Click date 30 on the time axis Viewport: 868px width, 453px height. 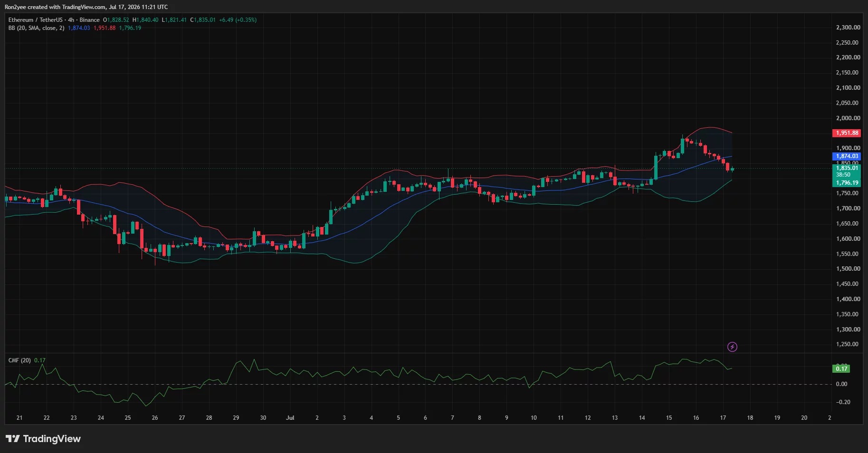coord(263,418)
